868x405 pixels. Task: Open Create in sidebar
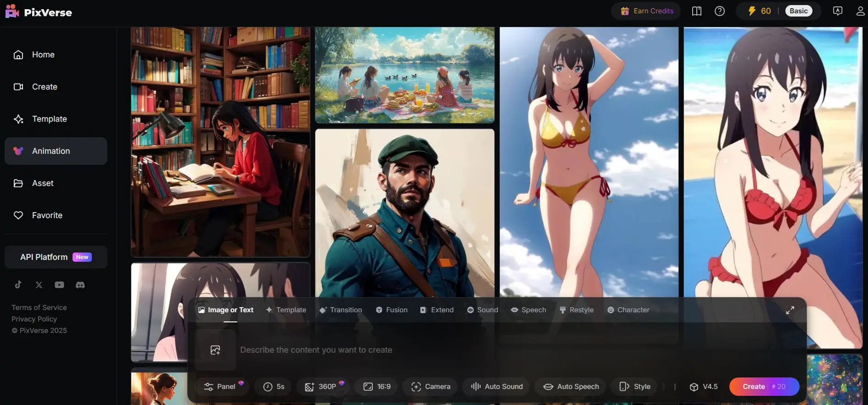pos(56,87)
